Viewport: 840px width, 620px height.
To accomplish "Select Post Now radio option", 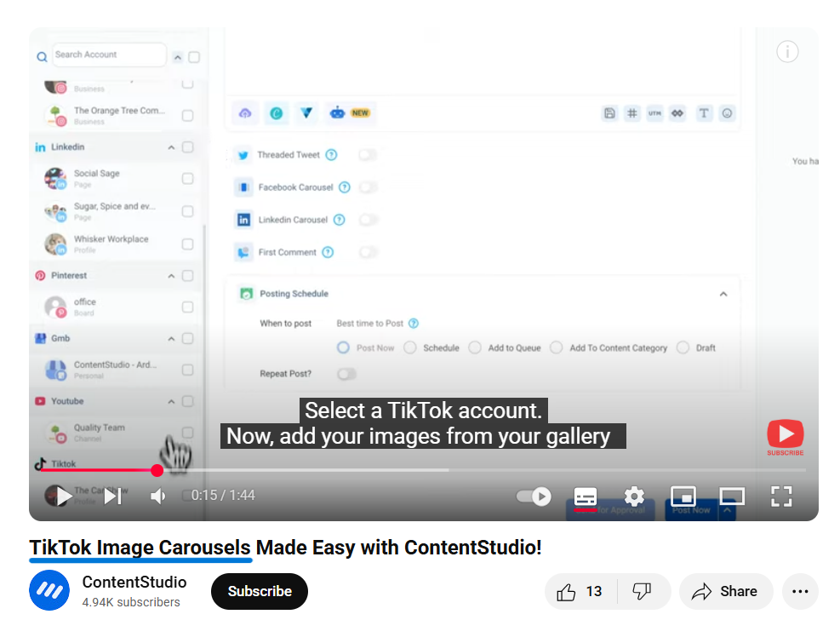I will 343,347.
